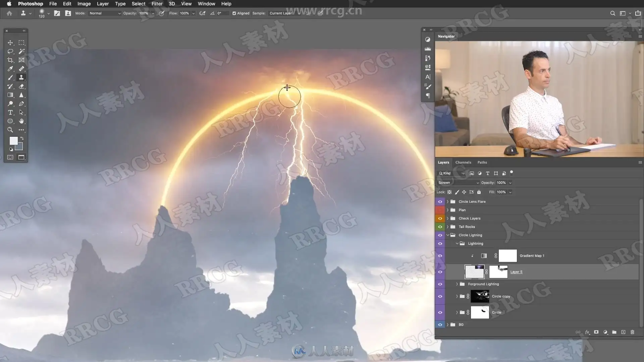Switch to the Channels tab
This screenshot has width=644, height=362.
[x=463, y=162]
